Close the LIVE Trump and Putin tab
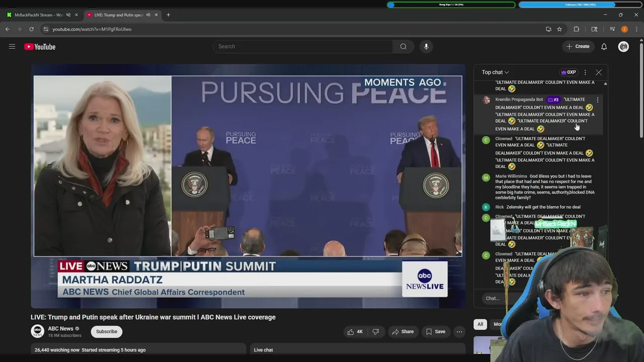The width and height of the screenshot is (644, 362). pyautogui.click(x=156, y=15)
